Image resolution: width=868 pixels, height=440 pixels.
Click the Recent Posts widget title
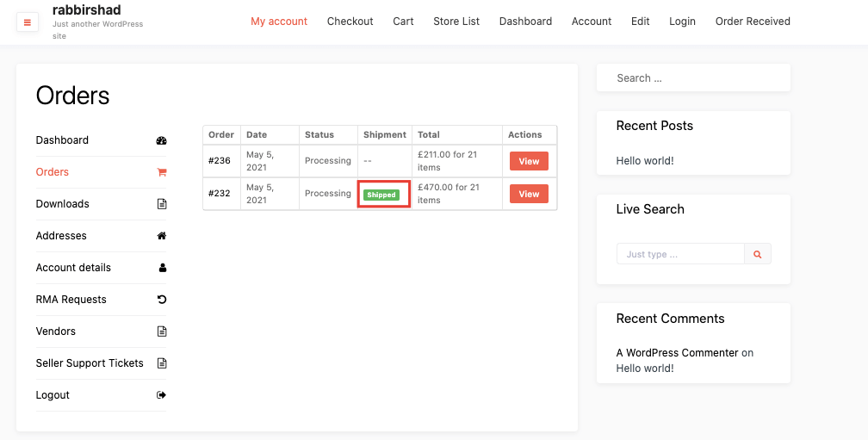(x=654, y=126)
